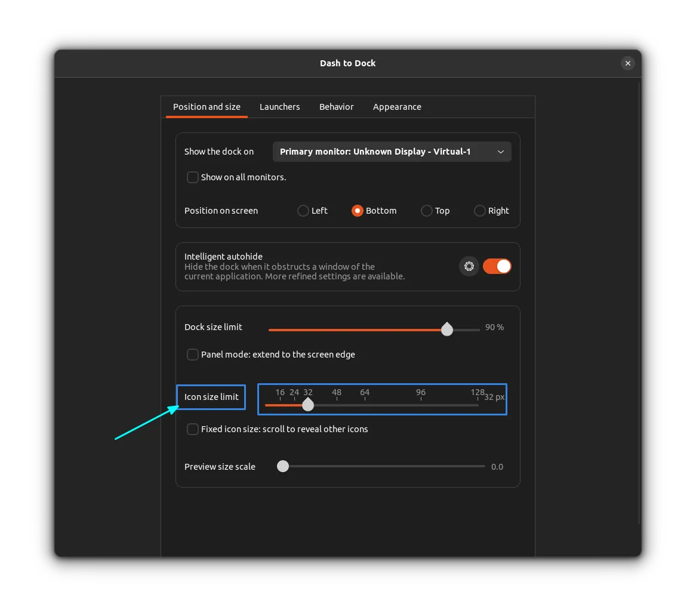Select the Left screen position

(x=303, y=211)
